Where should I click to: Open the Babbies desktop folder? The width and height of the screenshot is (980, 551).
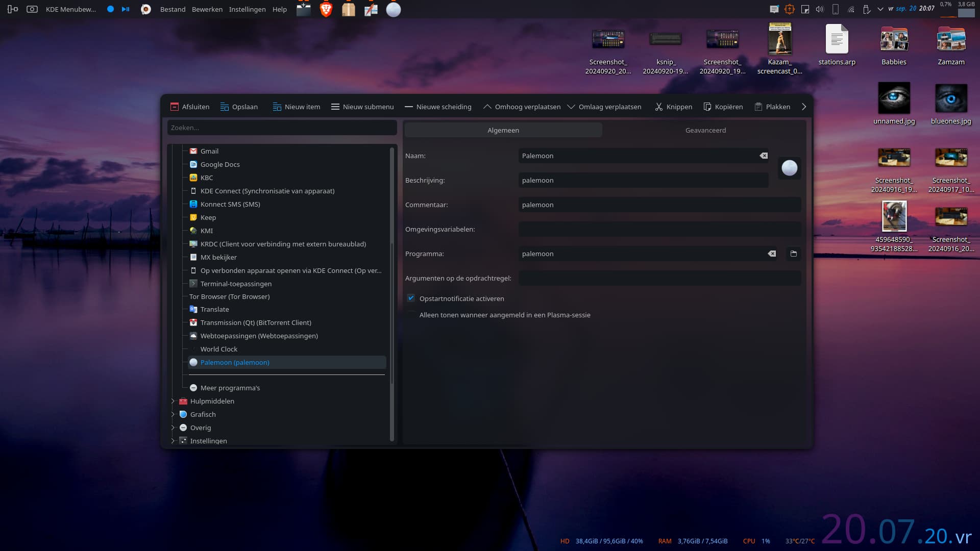click(894, 45)
